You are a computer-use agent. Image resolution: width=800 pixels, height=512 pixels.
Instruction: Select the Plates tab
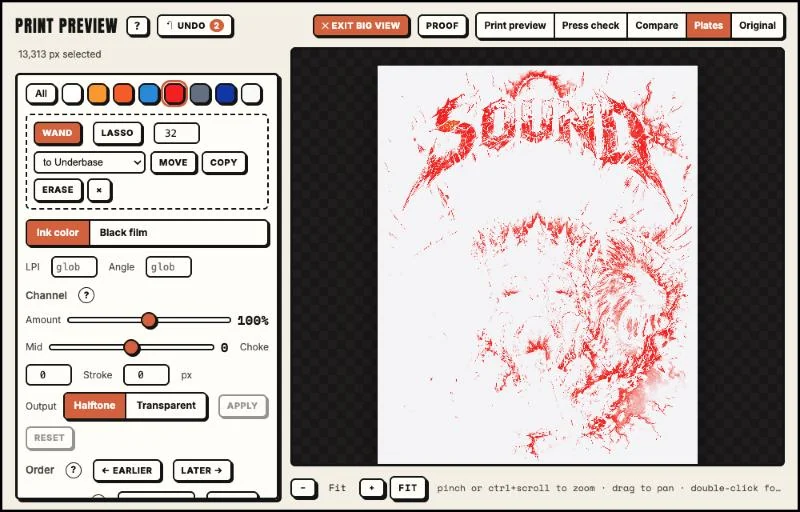click(x=708, y=25)
